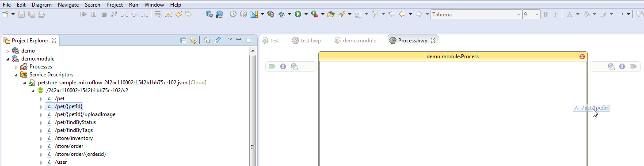Toggle Link with Editor in Project Explorer
Image resolution: width=644 pixels, height=166 pixels.
[x=193, y=40]
